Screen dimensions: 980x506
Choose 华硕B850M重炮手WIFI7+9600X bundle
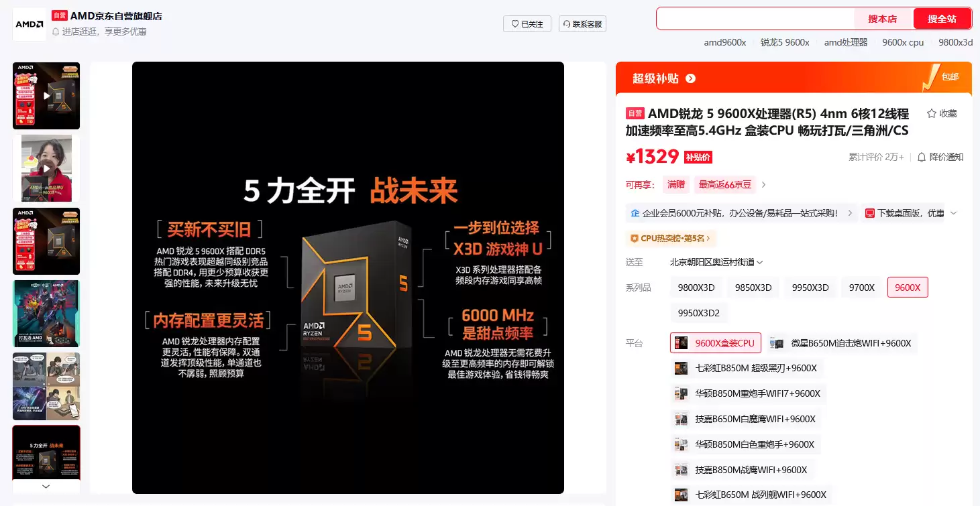coord(749,393)
